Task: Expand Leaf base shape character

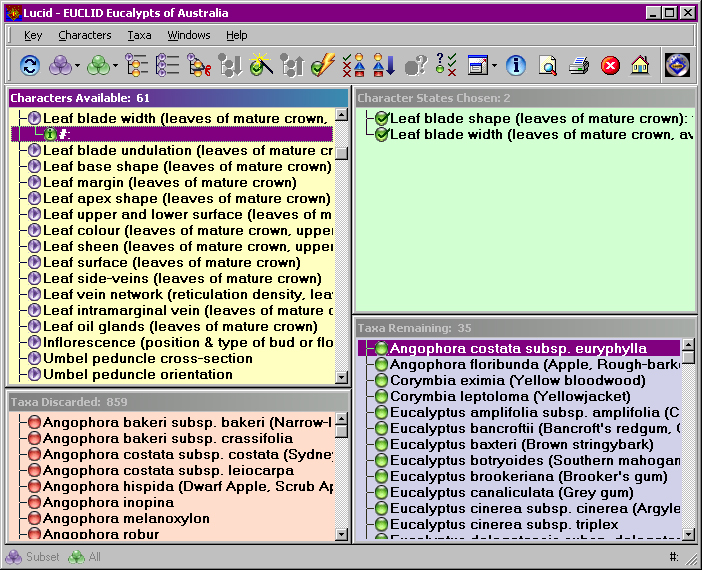Action: pyautogui.click(x=34, y=167)
